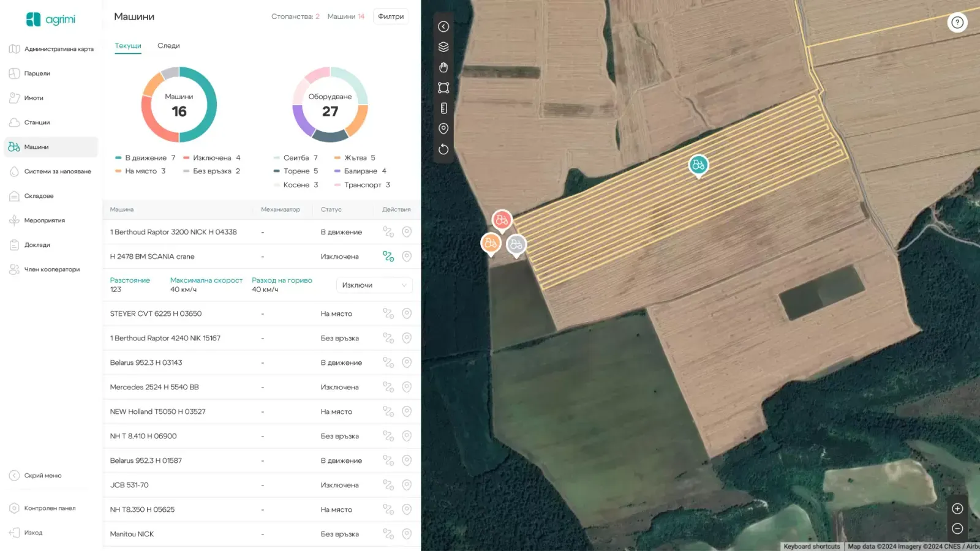This screenshot has height=551, width=980.
Task: Zoom out on the map
Action: tap(957, 528)
